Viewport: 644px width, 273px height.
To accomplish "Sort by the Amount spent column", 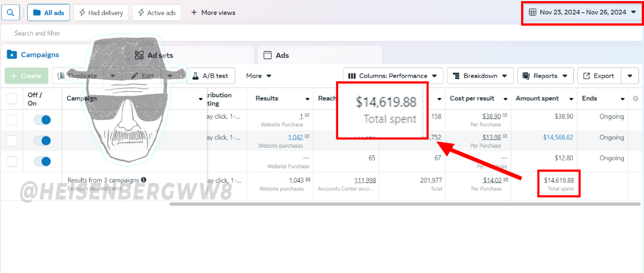I will pyautogui.click(x=537, y=99).
